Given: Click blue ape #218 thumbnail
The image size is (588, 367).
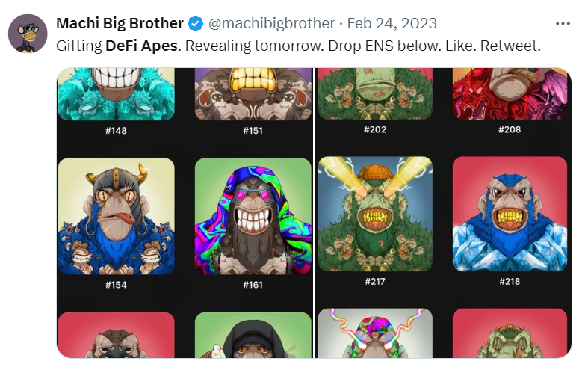Looking at the screenshot, I should click(x=510, y=214).
